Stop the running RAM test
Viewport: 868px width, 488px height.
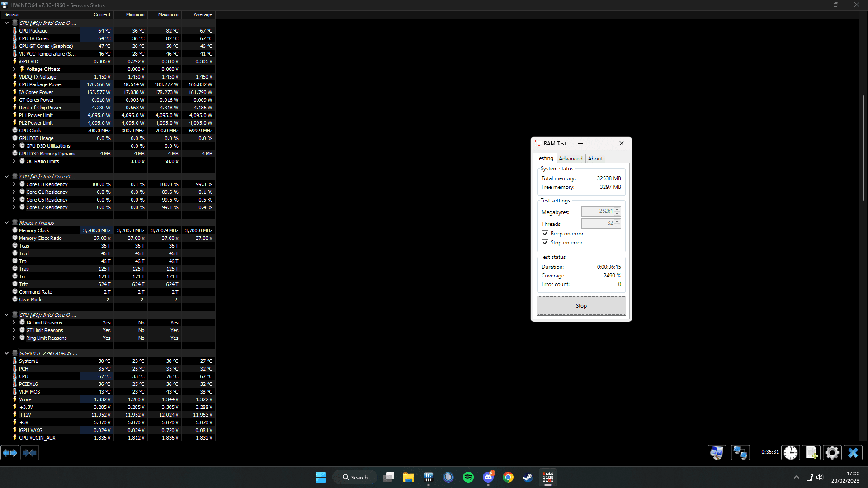tap(581, 306)
